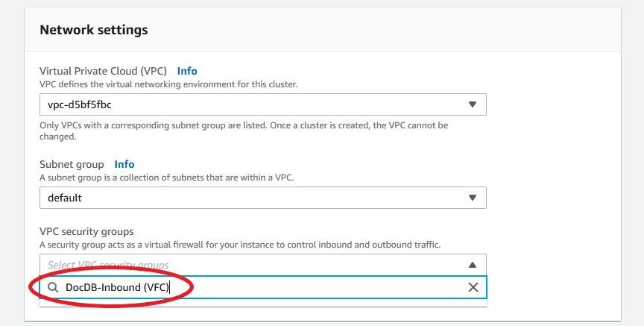This screenshot has height=326, width=644.
Task: Click the Subnet group field label
Action: click(x=72, y=164)
